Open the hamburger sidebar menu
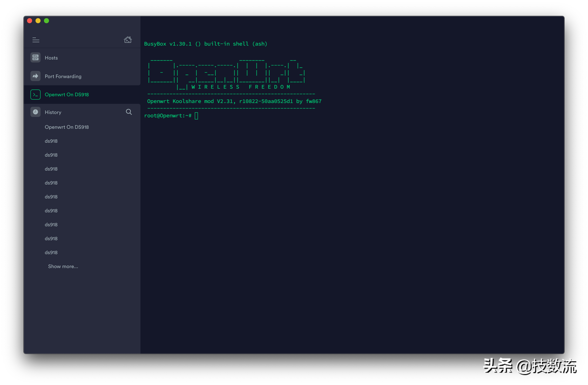Image resolution: width=588 pixels, height=385 pixels. coord(36,40)
